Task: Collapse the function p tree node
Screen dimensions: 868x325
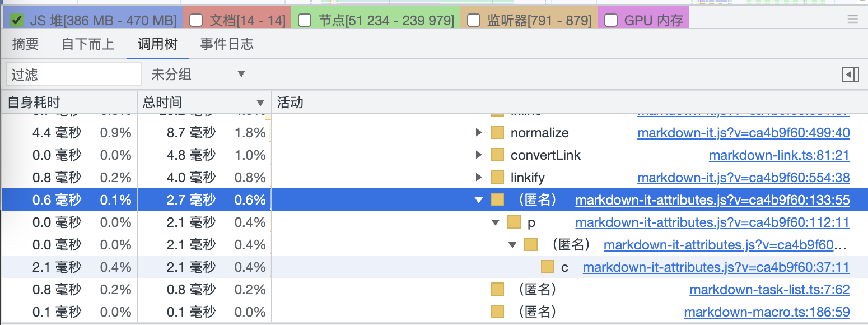Action: [495, 222]
